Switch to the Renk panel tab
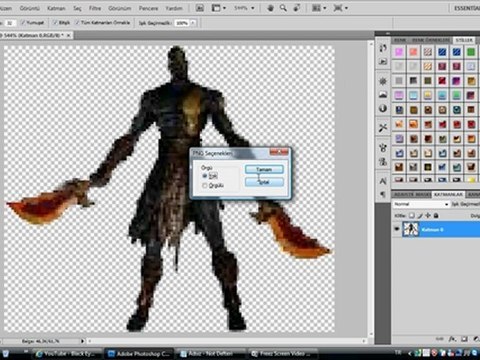 tap(400, 40)
